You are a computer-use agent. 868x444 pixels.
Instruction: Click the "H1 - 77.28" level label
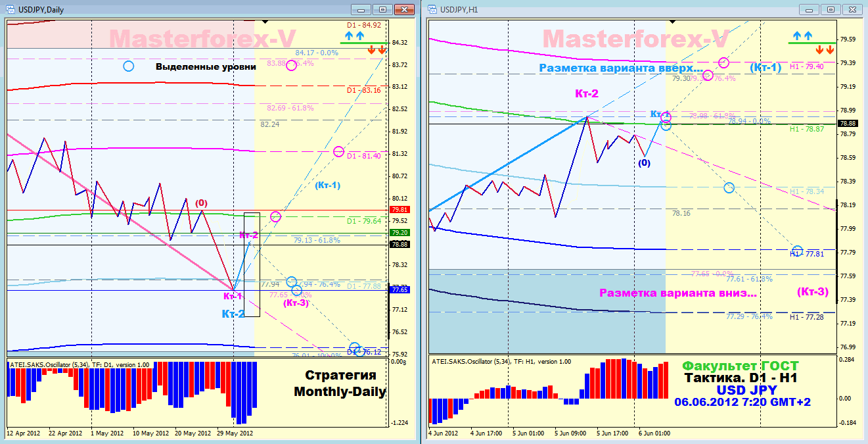(x=807, y=317)
